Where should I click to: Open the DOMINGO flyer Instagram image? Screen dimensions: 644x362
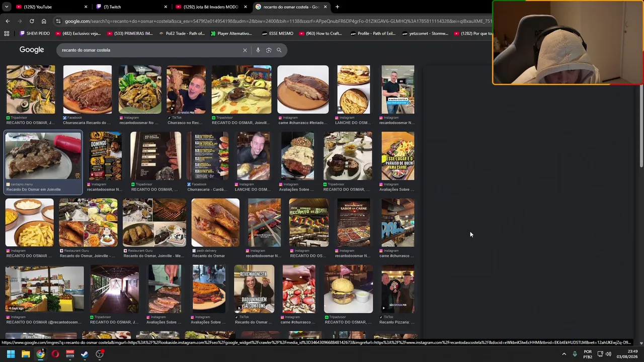[x=105, y=156]
